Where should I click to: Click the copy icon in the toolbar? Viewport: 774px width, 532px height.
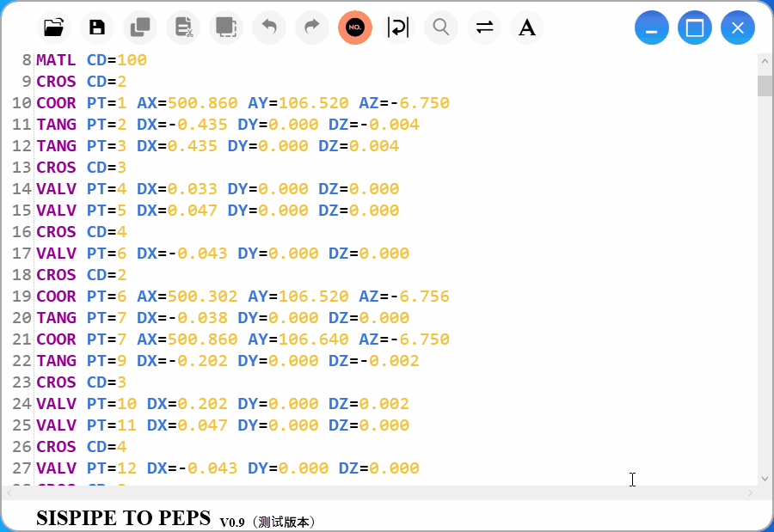coord(140,28)
